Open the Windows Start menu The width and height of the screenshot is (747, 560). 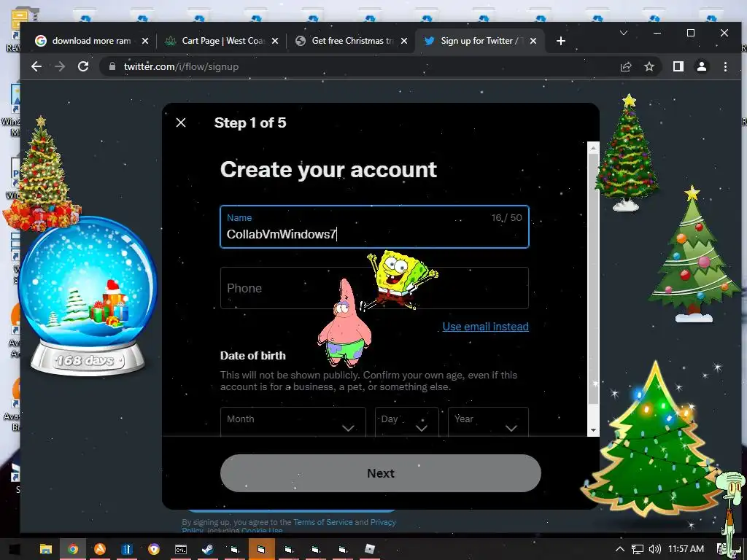click(14, 549)
